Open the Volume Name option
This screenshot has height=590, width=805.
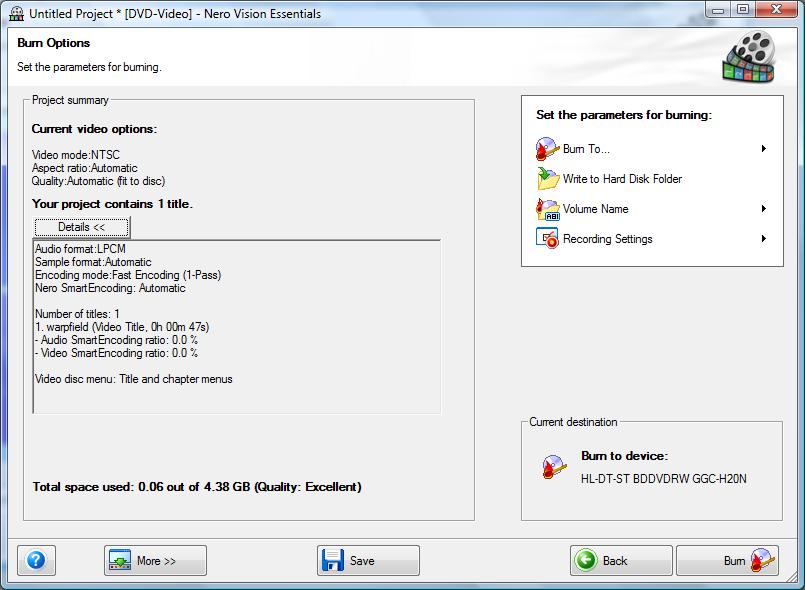click(651, 209)
